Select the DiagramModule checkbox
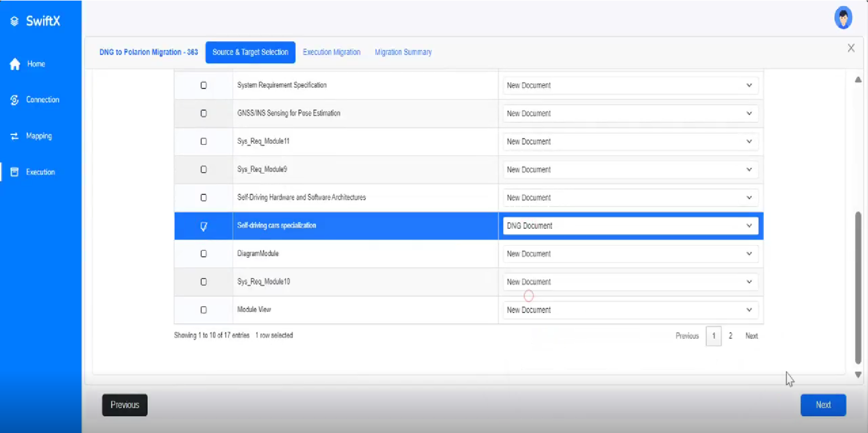This screenshot has height=433, width=868. point(203,253)
